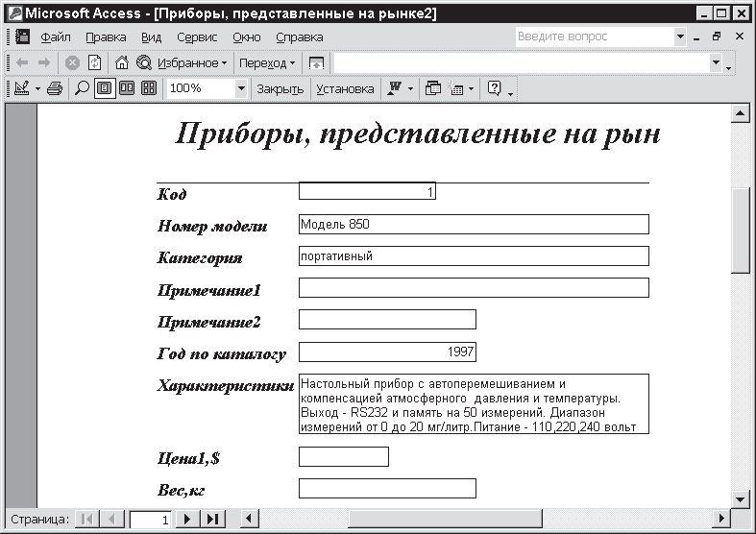
Task: Switch to multiple-pages preview view
Action: [x=149, y=88]
